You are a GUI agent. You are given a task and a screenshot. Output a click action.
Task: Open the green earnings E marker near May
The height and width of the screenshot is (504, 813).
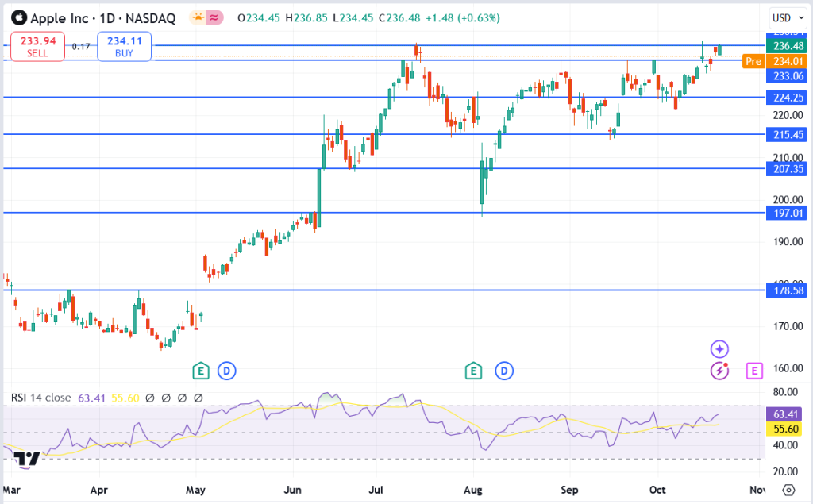(x=201, y=371)
